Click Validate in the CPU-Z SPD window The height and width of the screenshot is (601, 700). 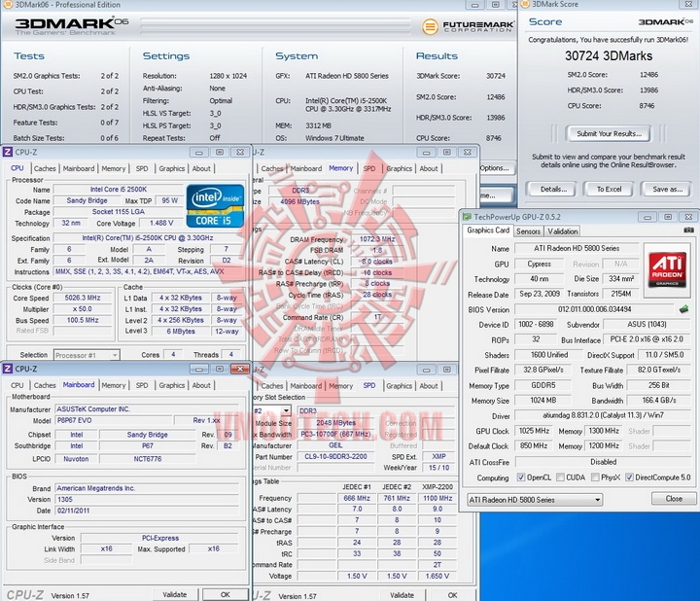click(x=402, y=595)
